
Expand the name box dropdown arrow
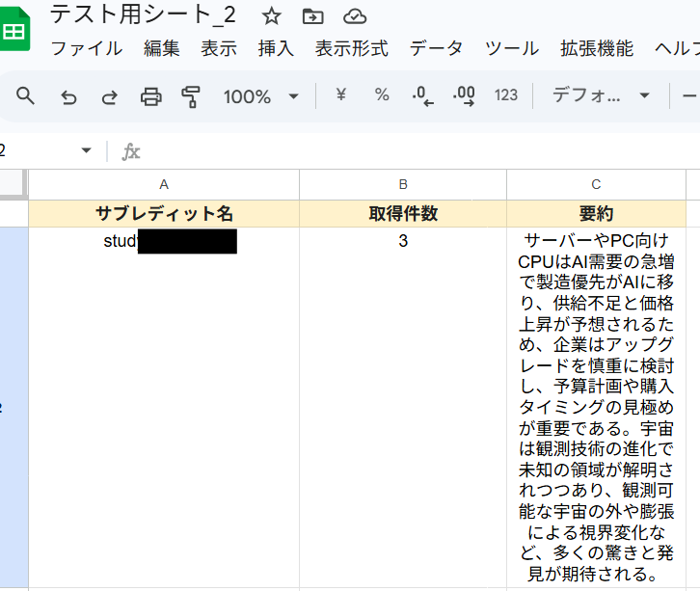click(86, 150)
